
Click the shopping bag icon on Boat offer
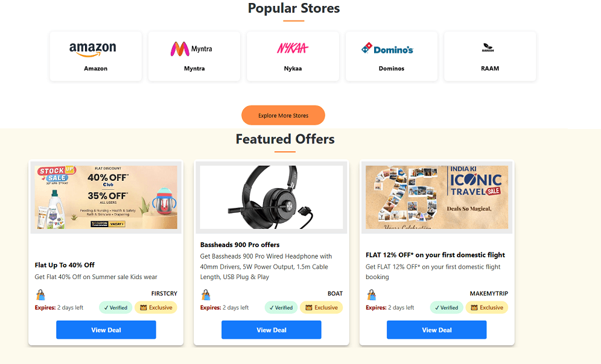(x=206, y=295)
